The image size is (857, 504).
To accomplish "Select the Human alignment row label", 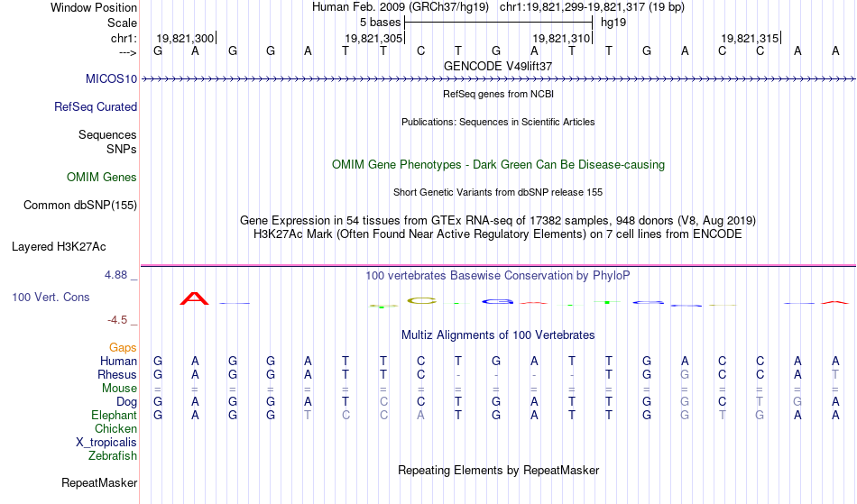I will coord(118,361).
